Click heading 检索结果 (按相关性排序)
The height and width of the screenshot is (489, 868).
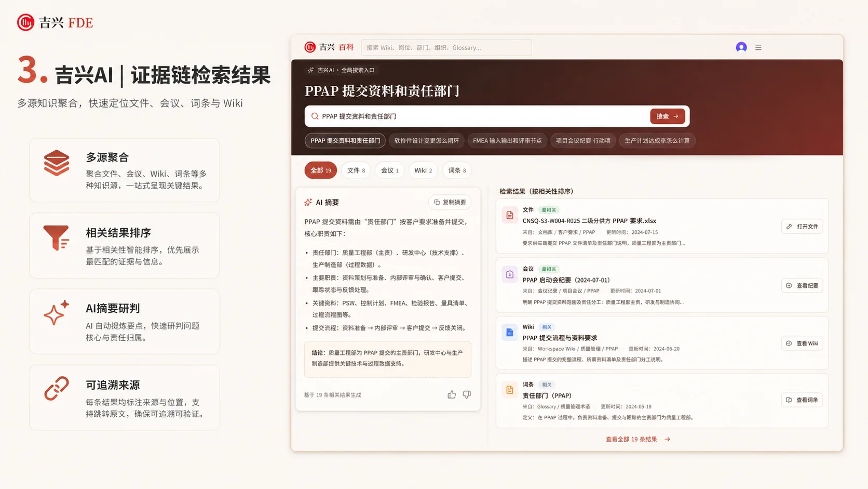[536, 191]
